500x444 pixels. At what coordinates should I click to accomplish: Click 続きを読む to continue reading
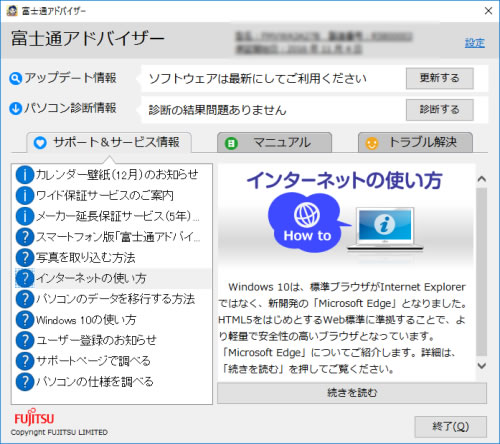pos(352,393)
